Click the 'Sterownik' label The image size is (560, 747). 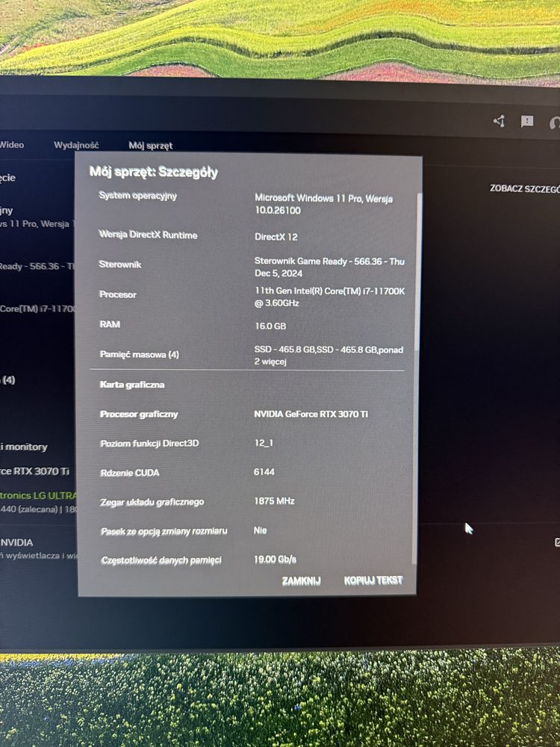click(x=120, y=264)
